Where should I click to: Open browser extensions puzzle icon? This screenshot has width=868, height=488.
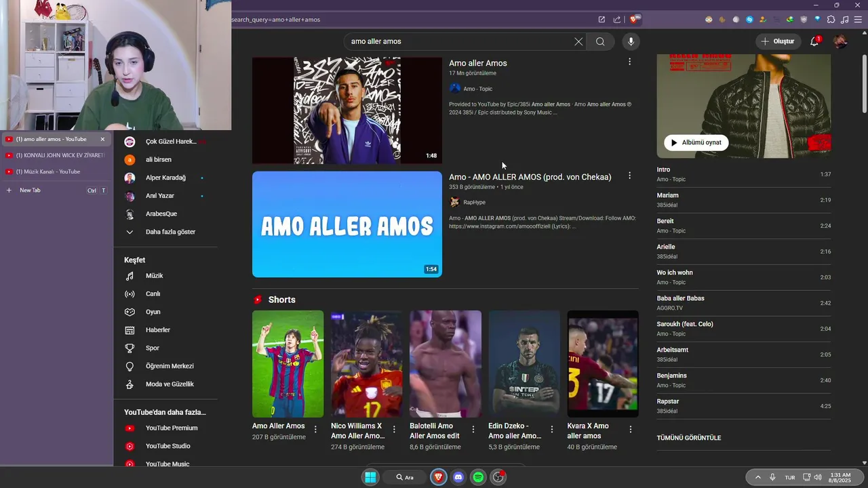[x=831, y=20]
